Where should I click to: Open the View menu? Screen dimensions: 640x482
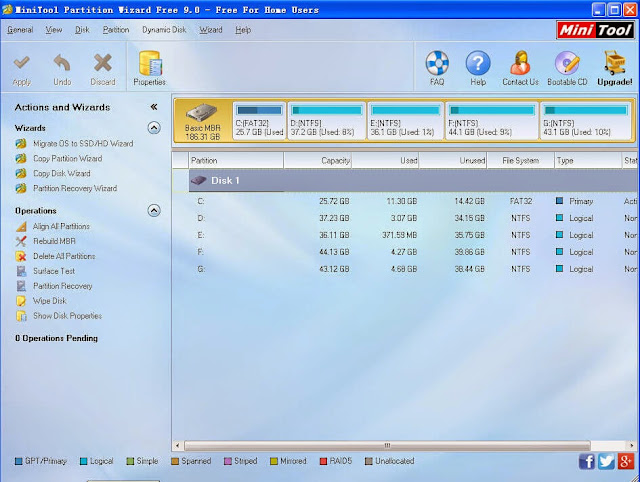click(53, 30)
